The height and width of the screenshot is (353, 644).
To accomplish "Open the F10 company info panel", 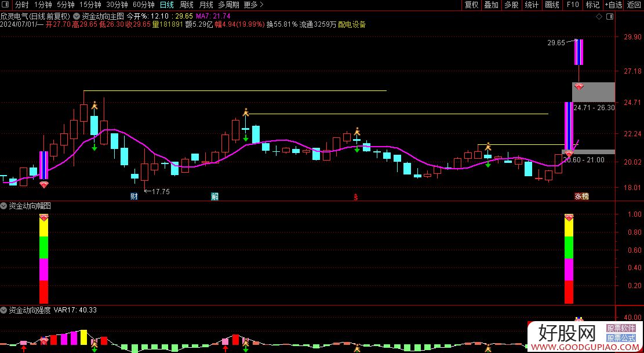I will (573, 5).
